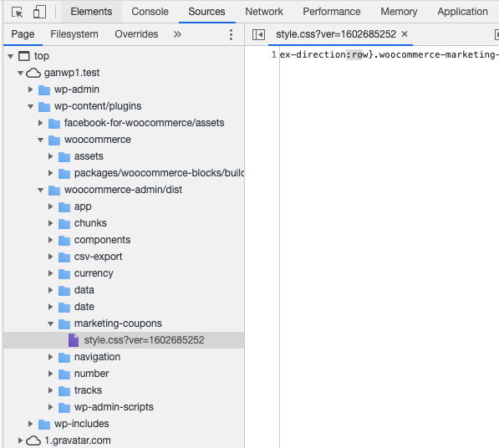The height and width of the screenshot is (448, 499).
Task: Expand the navigation folder arrow
Action: tap(51, 357)
